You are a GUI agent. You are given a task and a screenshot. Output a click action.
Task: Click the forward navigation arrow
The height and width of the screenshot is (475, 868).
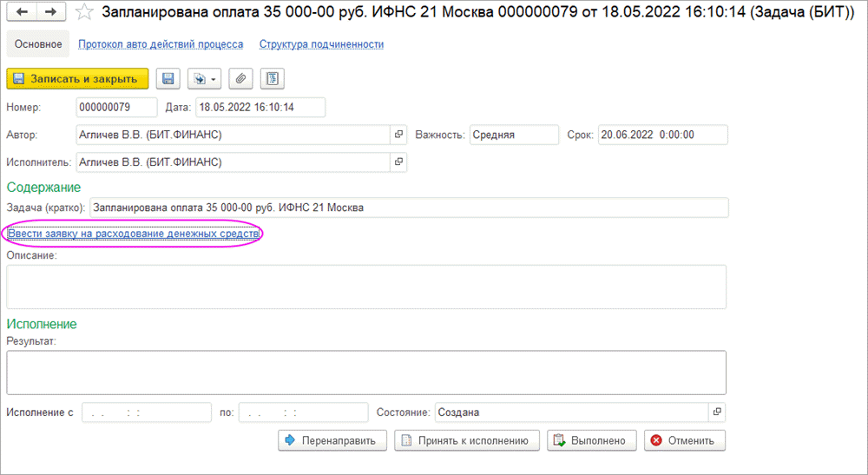click(50, 12)
